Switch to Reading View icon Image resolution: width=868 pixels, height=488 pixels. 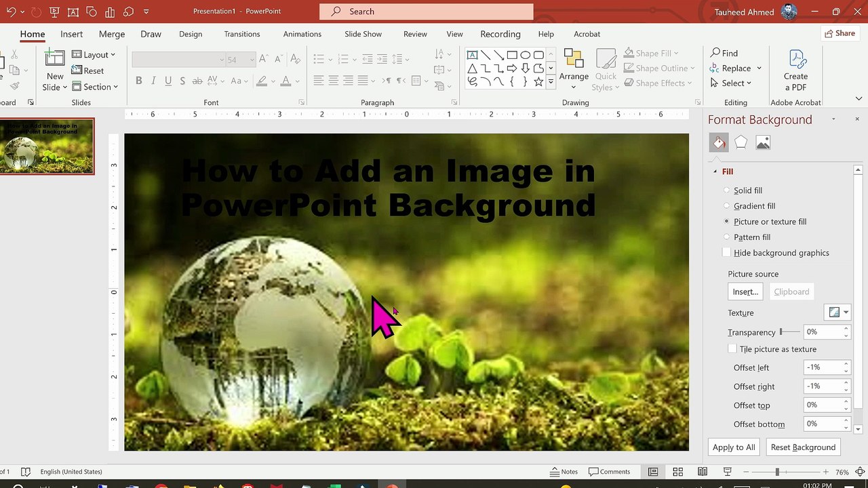[703, 472]
